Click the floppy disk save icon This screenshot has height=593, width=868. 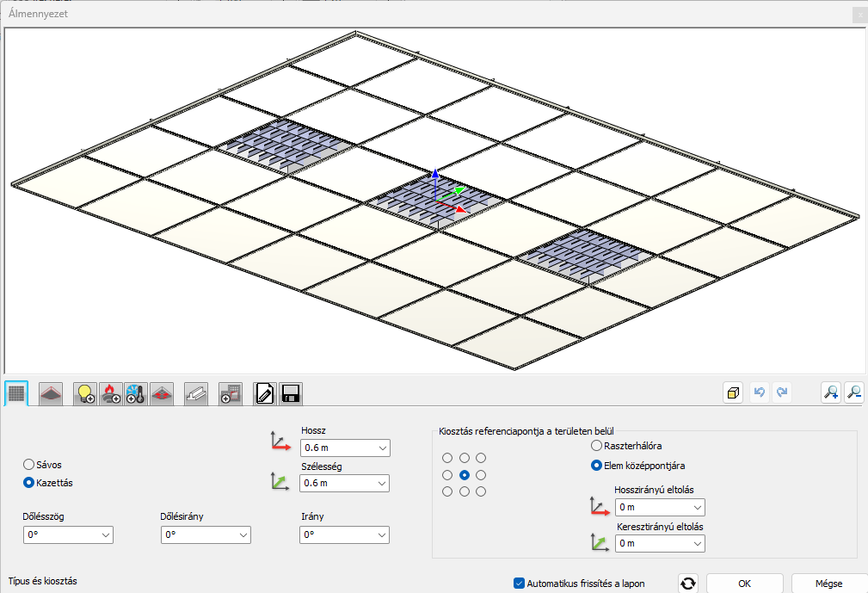pyautogui.click(x=290, y=393)
